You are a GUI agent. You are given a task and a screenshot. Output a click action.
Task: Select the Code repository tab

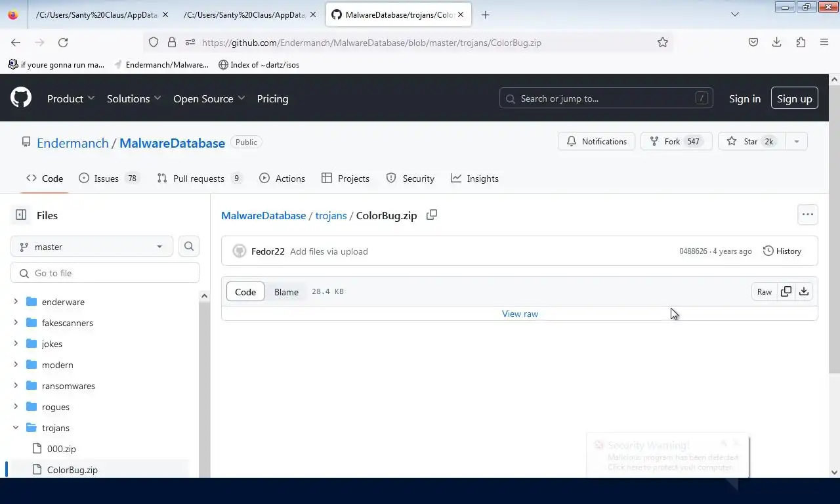pos(45,178)
